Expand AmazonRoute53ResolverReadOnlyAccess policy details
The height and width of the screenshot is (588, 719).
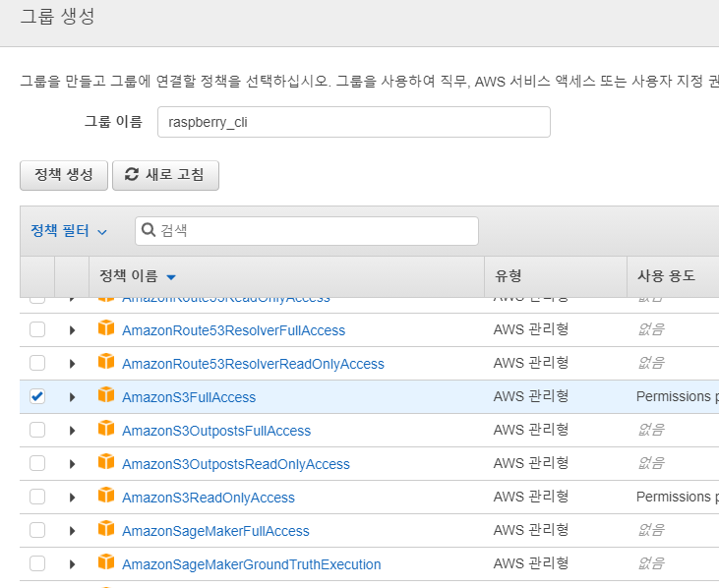(72, 364)
